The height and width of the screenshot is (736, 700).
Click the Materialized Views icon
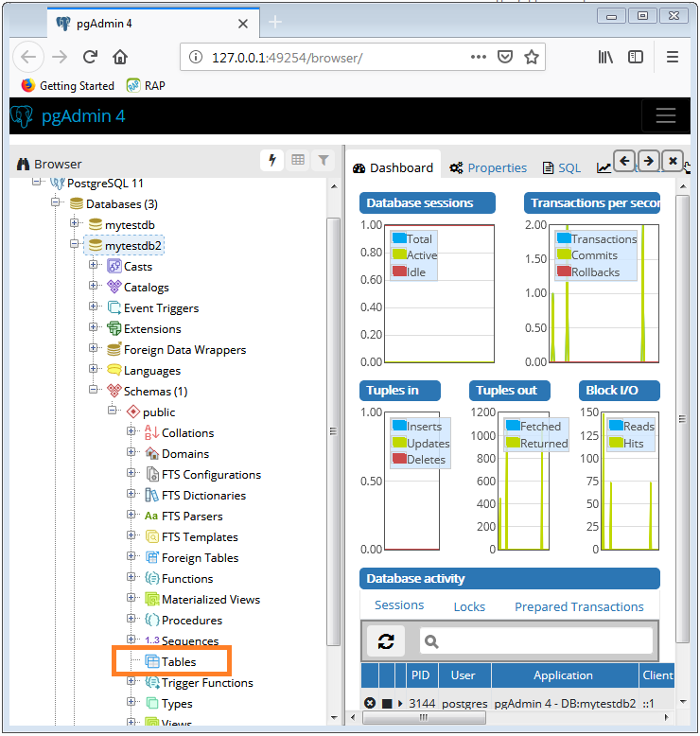pyautogui.click(x=151, y=600)
